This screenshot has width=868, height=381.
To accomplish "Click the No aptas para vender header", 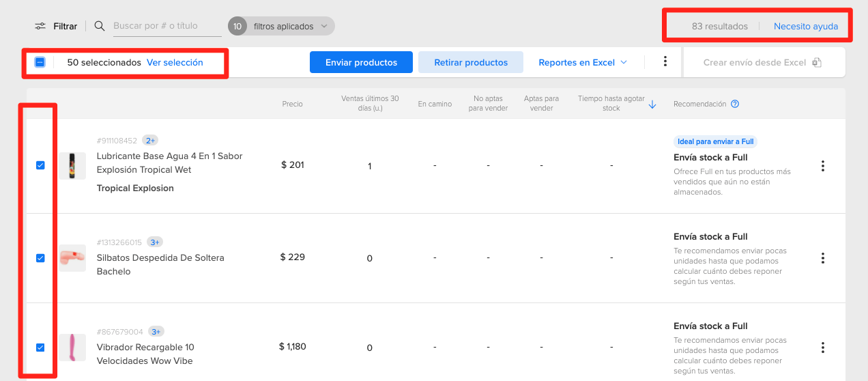I will pos(488,103).
